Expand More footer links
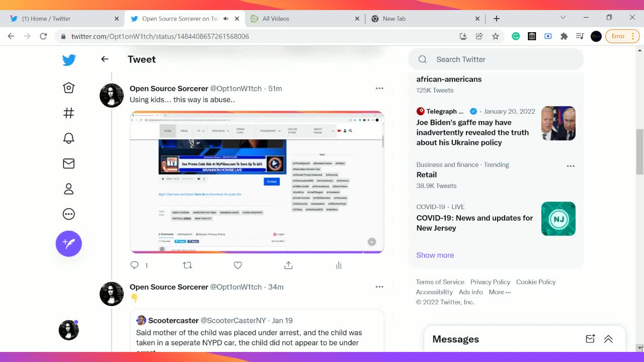Viewport: 644px width, 362px height. point(500,292)
